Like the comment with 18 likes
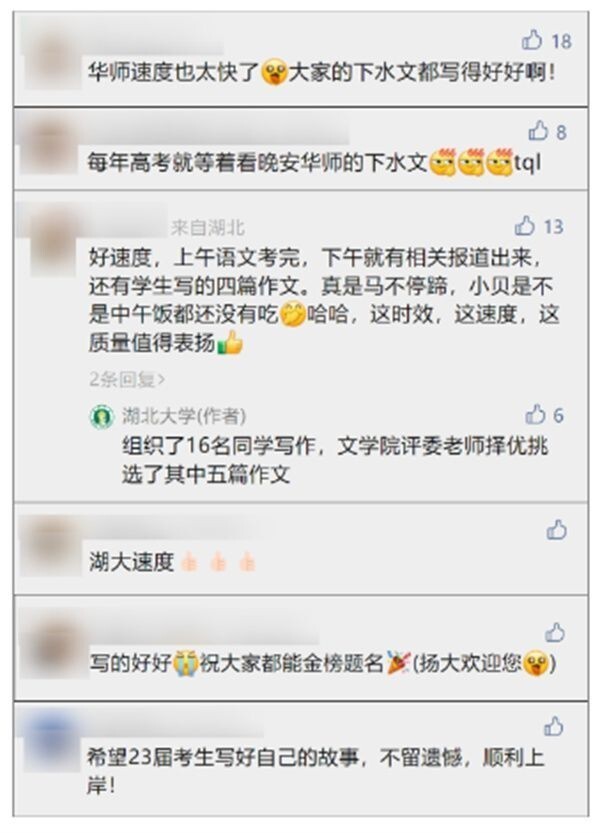600x833 pixels. pos(532,40)
